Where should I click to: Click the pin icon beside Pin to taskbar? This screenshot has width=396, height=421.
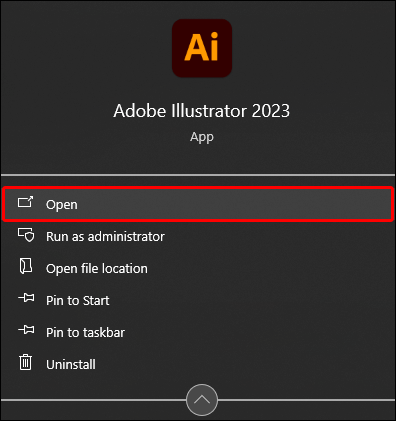point(26,330)
